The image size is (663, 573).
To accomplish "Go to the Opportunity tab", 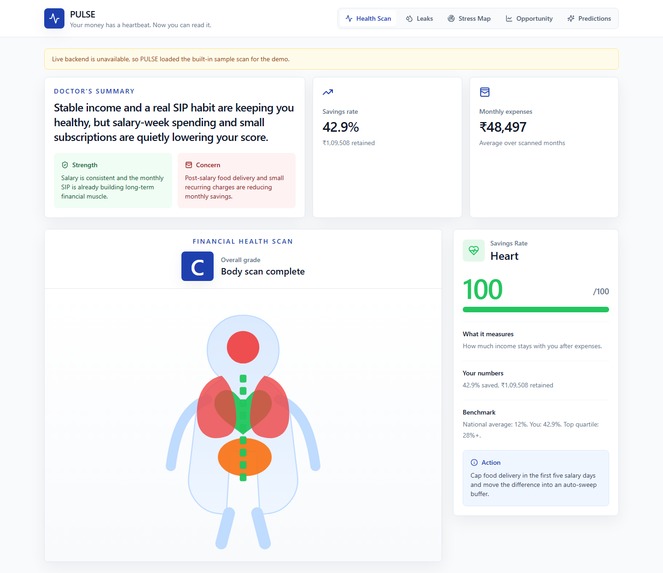I will tap(529, 19).
